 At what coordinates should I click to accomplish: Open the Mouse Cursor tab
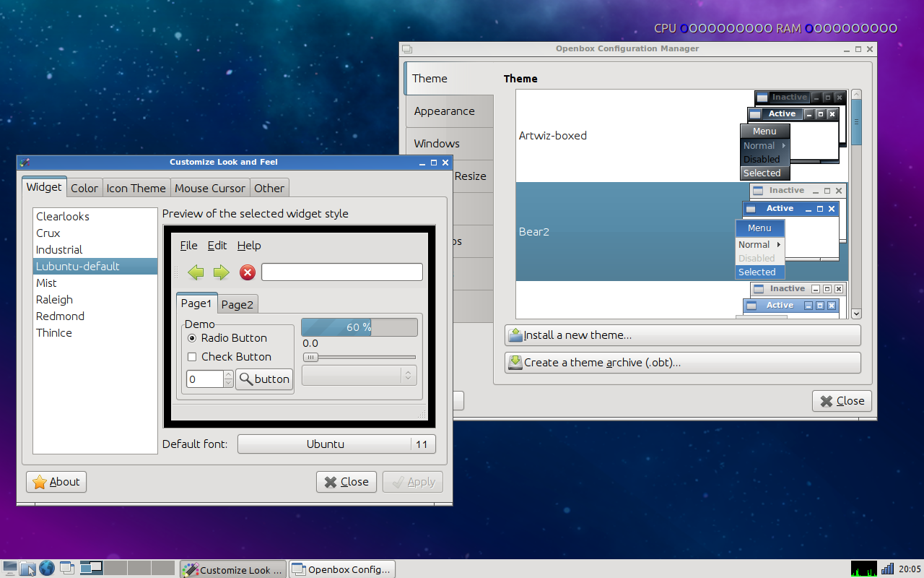(x=210, y=188)
